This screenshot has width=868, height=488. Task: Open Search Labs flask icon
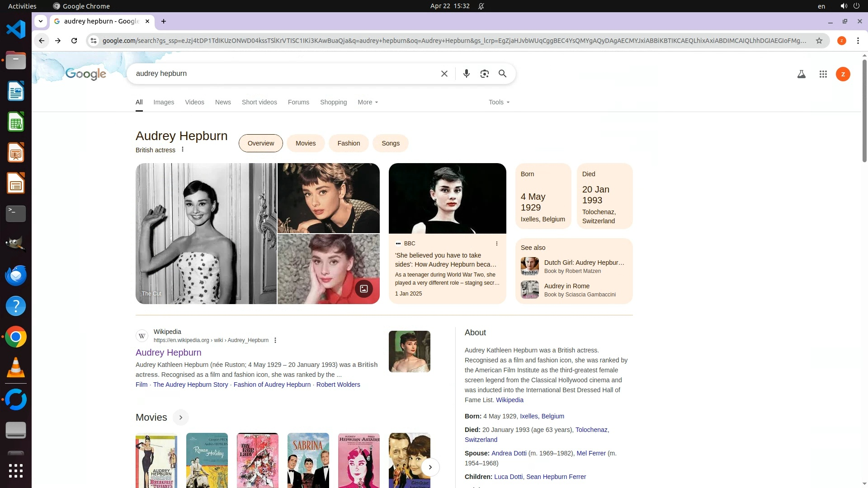click(x=801, y=74)
